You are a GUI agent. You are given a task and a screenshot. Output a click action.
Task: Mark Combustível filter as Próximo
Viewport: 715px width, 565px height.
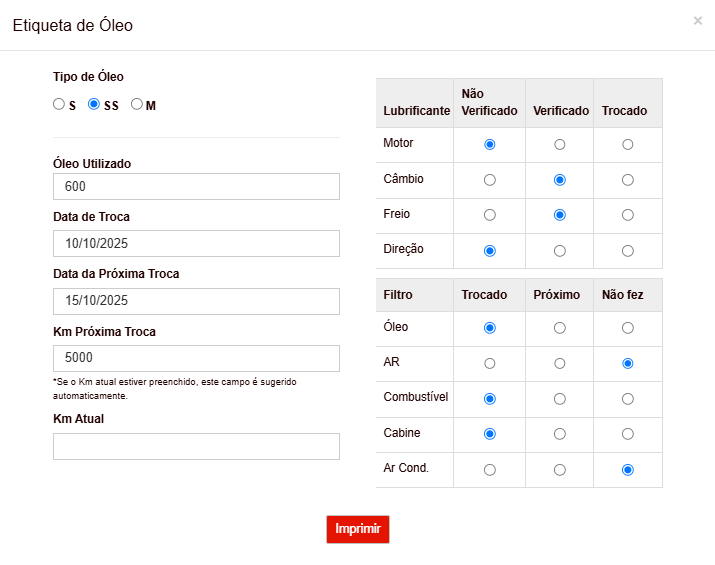tap(560, 399)
